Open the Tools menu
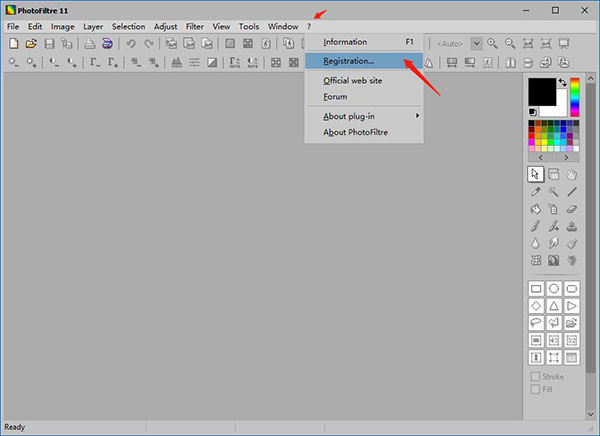Image resolution: width=600 pixels, height=436 pixels. (249, 26)
